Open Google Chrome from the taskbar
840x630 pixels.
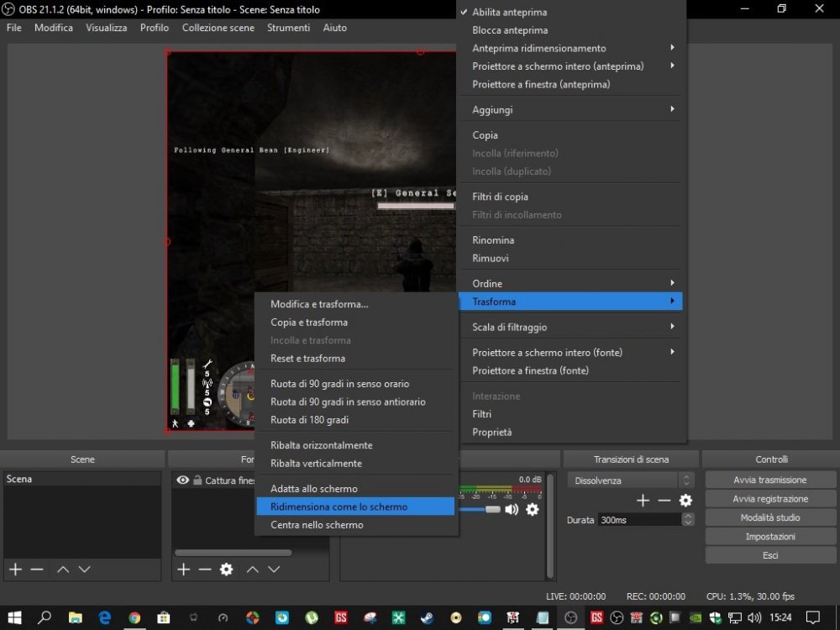(134, 617)
